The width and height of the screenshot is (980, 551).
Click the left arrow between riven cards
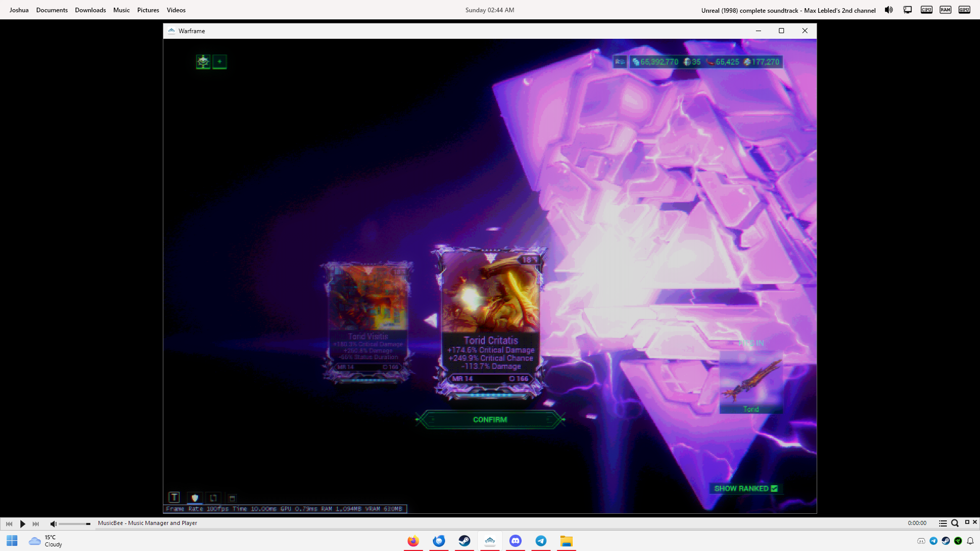pos(431,320)
